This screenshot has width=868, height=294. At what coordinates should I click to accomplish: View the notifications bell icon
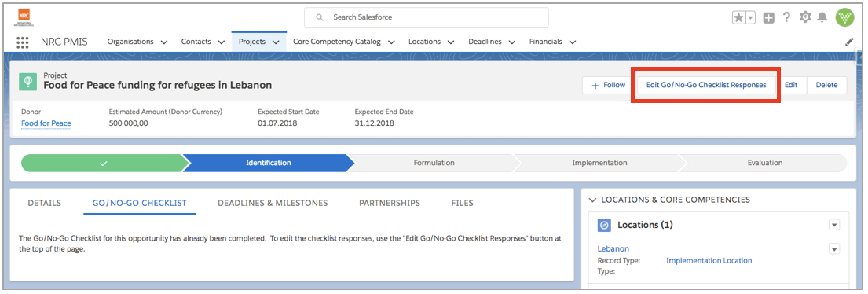point(822,18)
